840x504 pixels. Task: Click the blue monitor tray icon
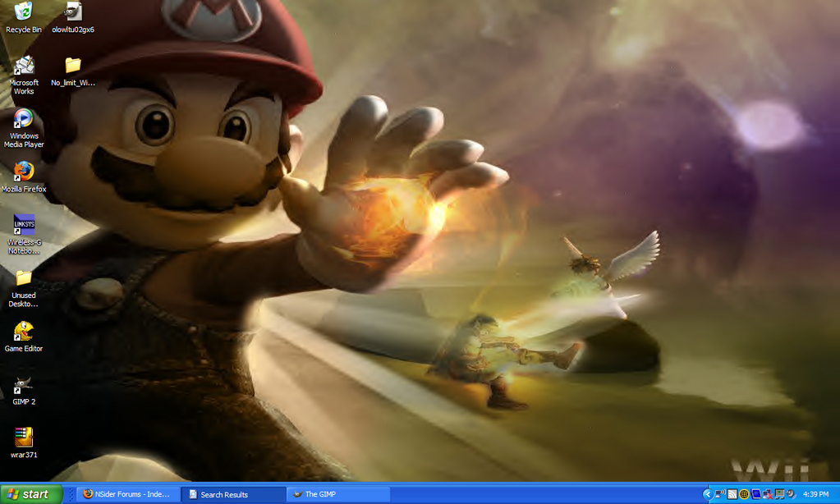tap(756, 494)
